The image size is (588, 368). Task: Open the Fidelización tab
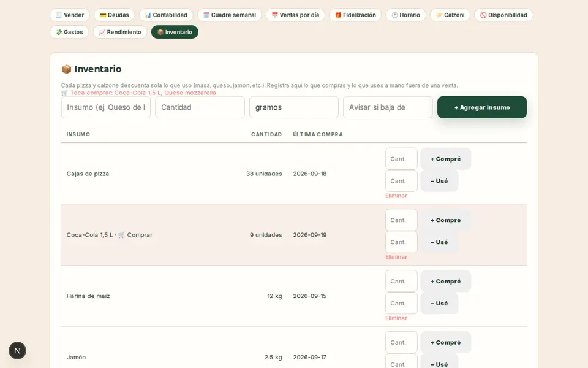355,15
